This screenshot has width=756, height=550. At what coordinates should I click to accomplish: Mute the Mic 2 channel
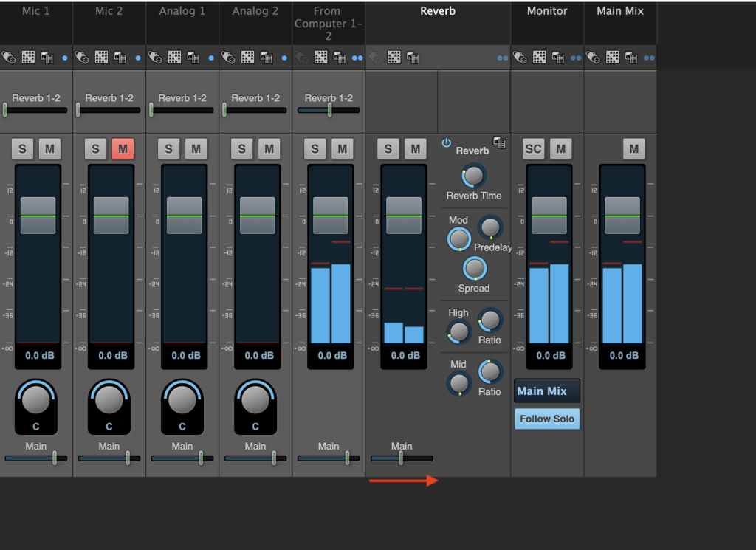123,148
